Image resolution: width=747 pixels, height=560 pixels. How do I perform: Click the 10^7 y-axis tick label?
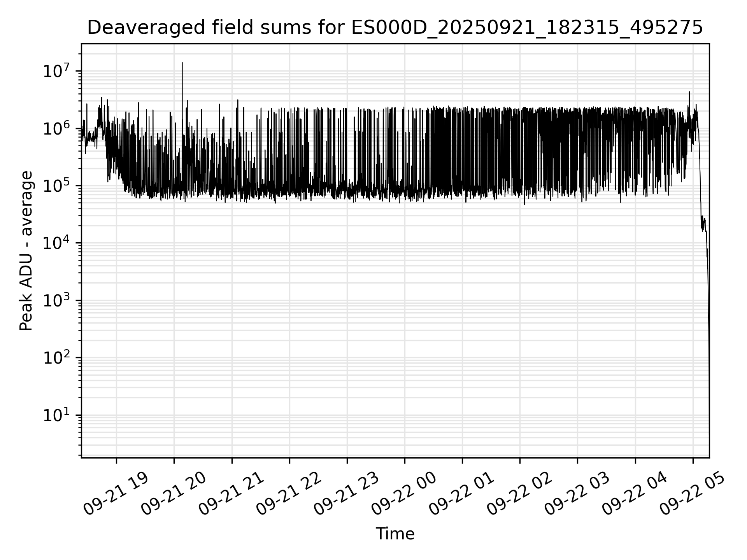[x=56, y=71]
